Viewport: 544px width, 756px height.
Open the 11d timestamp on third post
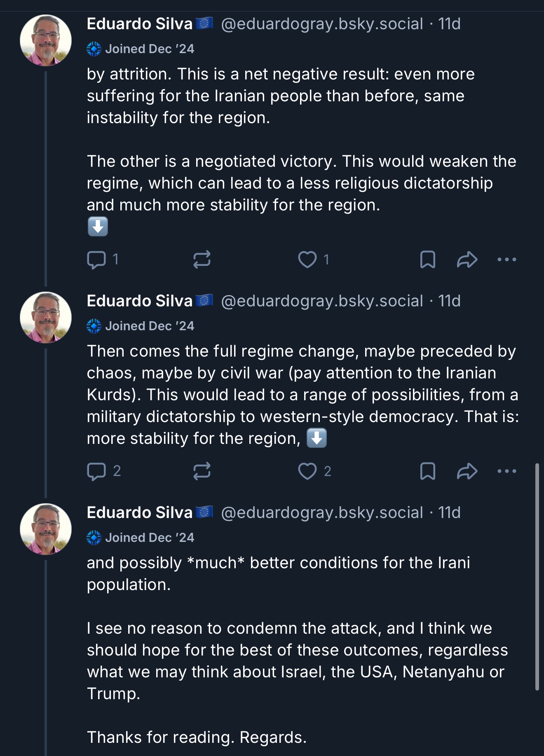click(449, 513)
